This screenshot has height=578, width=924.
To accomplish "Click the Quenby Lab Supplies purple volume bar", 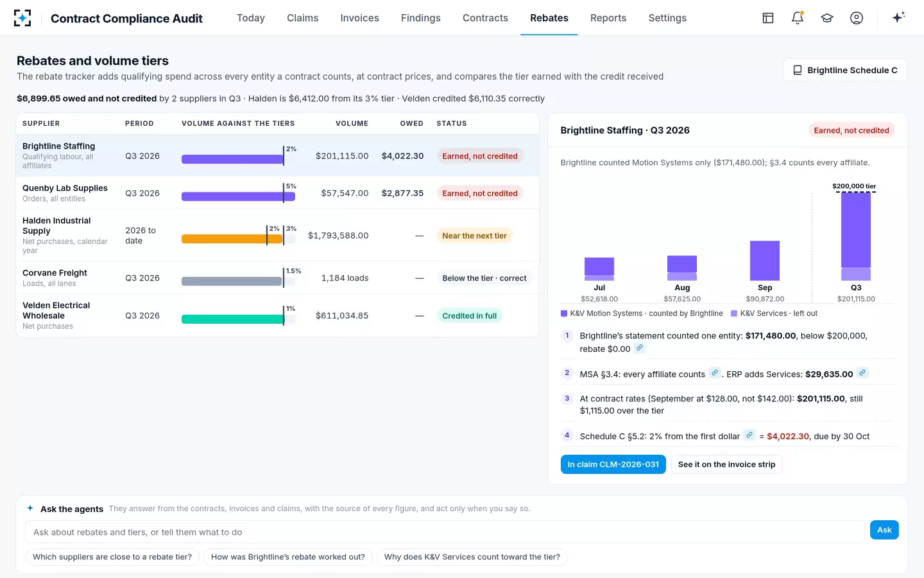I will (x=238, y=197).
